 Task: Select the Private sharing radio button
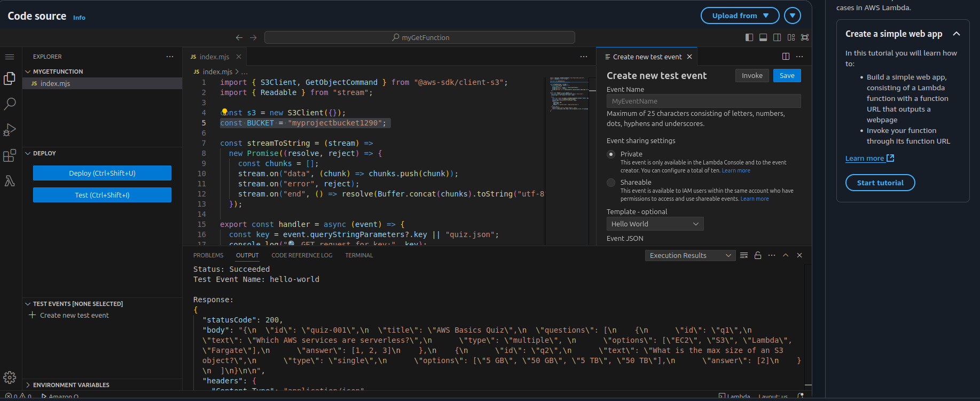611,154
